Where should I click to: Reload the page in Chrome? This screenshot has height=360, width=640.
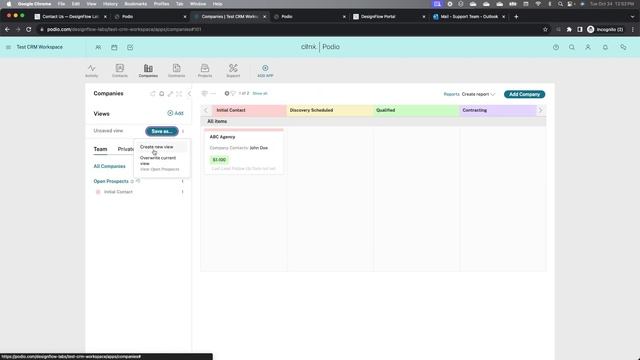(29, 29)
